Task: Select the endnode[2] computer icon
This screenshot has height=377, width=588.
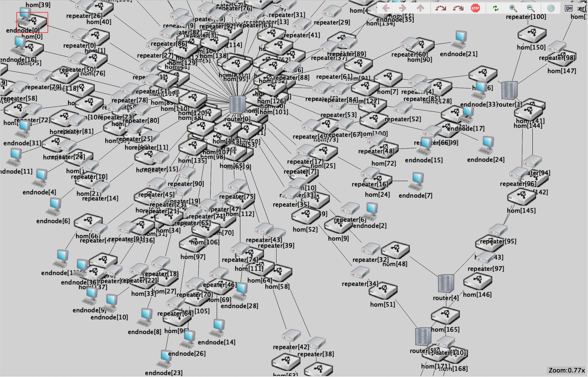Action: point(371,212)
